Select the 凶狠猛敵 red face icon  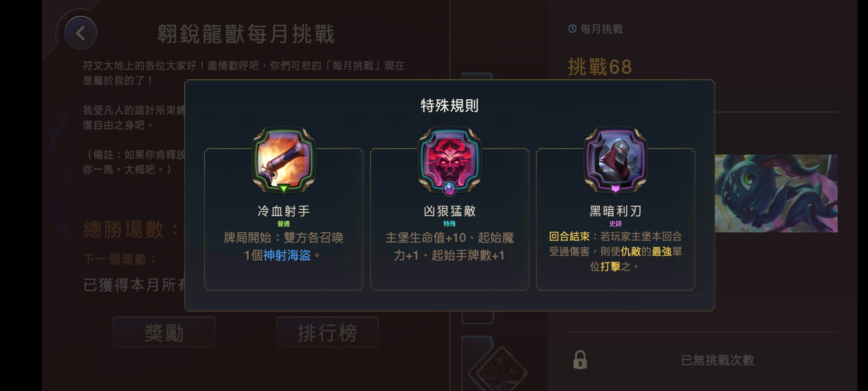pyautogui.click(x=450, y=159)
